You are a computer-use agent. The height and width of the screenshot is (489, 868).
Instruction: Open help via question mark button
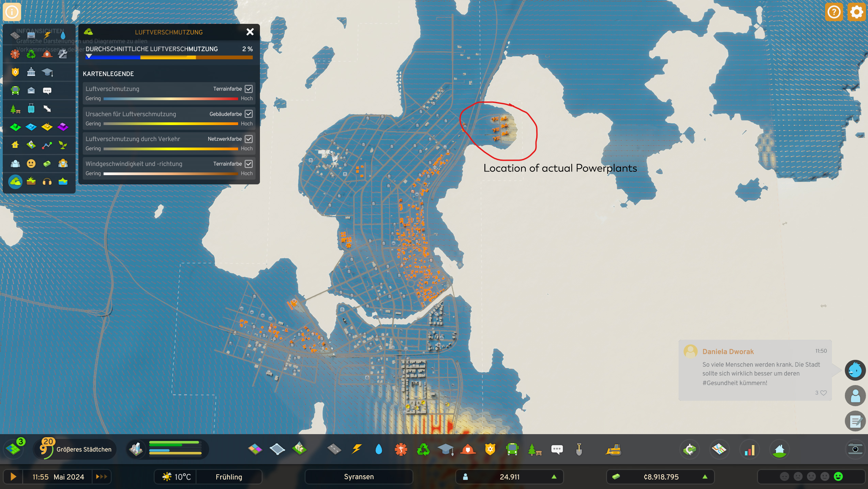pyautogui.click(x=834, y=12)
